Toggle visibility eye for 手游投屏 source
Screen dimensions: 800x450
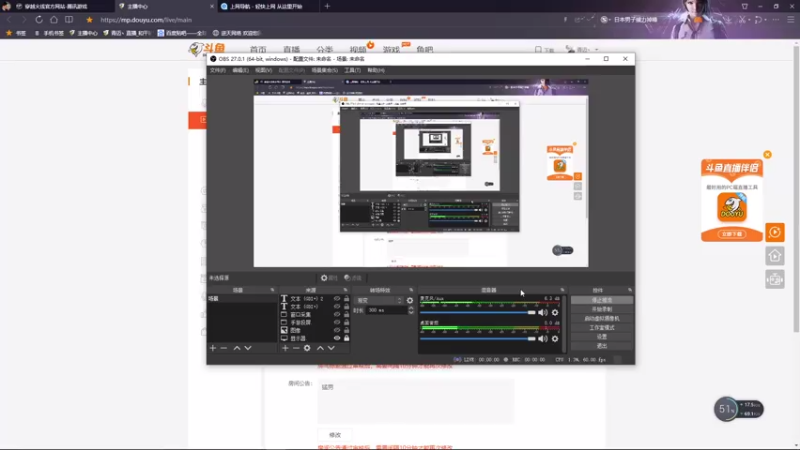(x=337, y=322)
